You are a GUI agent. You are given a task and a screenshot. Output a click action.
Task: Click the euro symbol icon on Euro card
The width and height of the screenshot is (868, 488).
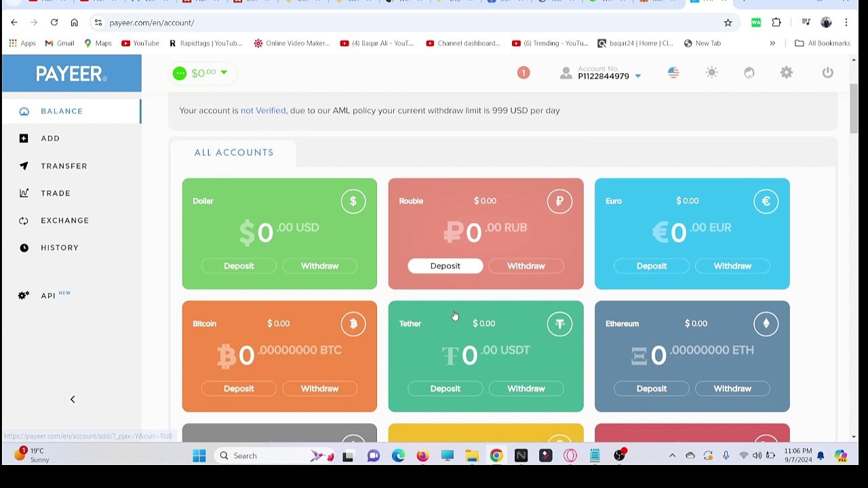(766, 201)
